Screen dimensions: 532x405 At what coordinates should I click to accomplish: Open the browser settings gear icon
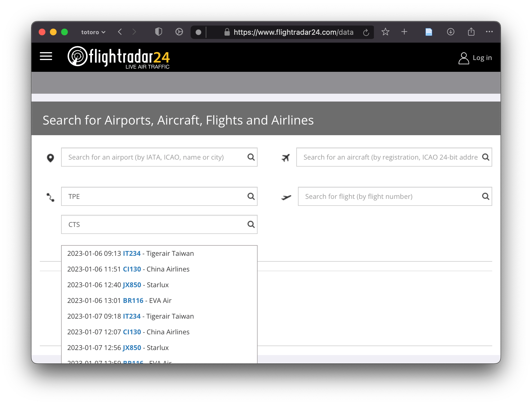179,32
